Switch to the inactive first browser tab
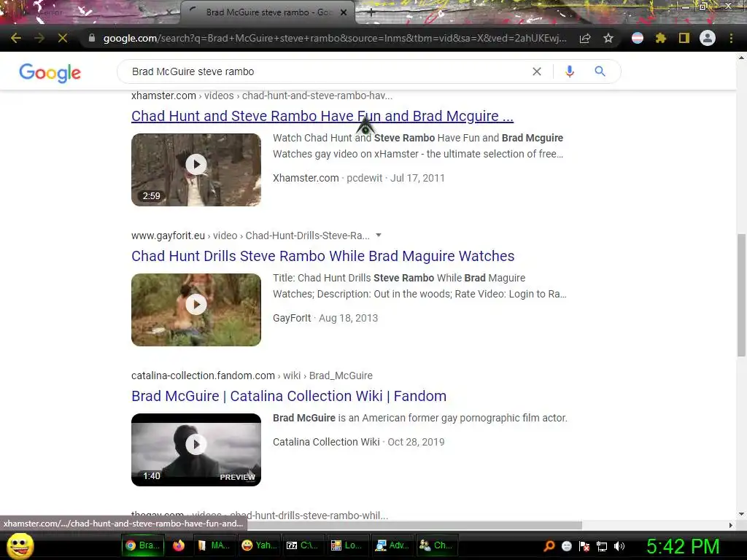Viewport: 747px width, 560px height. pos(90,12)
